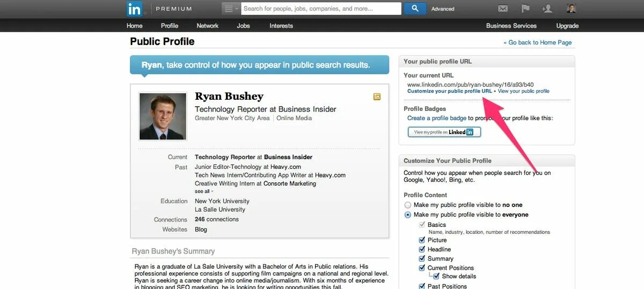644x289 pixels.
Task: Toggle the Past Positions checkbox
Action: click(422, 286)
